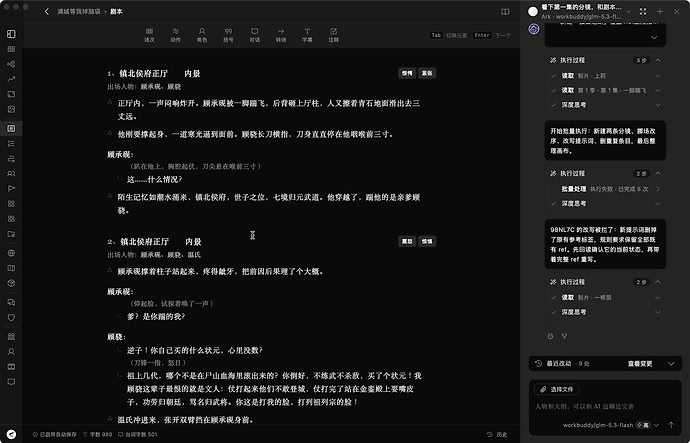The width and height of the screenshot is (690, 443).
Task: Open the globe icon in left sidebar
Action: tap(11, 253)
